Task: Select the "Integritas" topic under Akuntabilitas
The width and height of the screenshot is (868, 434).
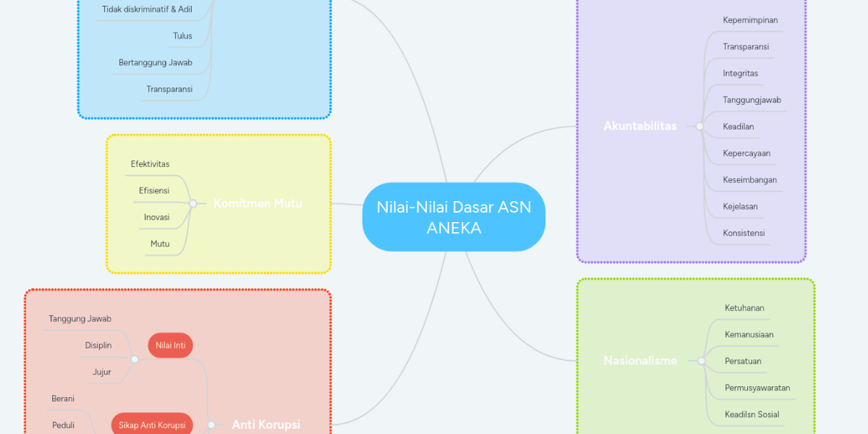Action: coord(741,73)
